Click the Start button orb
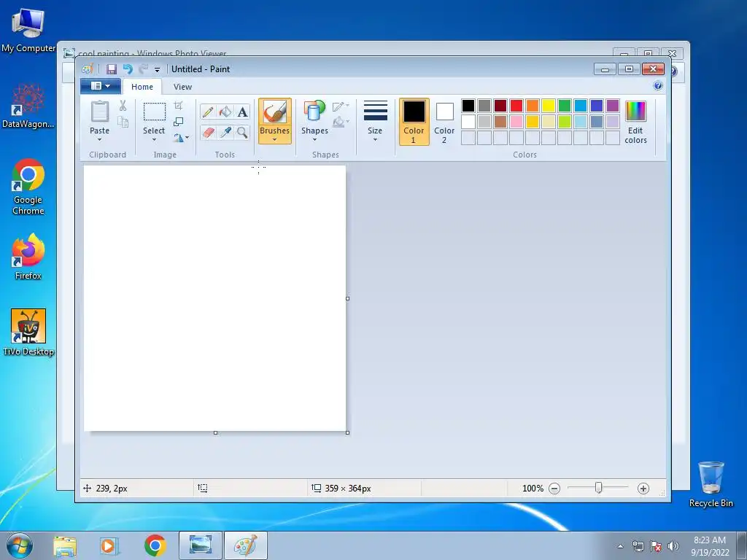Viewport: 747px width, 560px height. 20,545
